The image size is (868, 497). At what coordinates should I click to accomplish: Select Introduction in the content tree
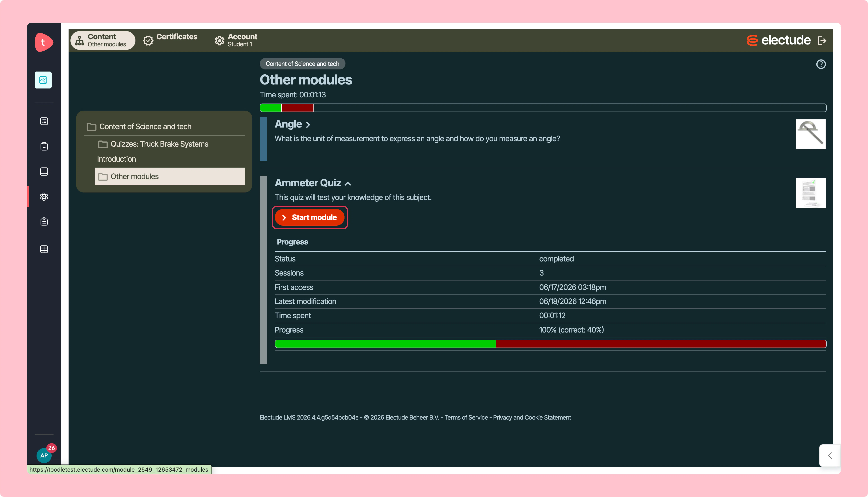click(x=116, y=159)
